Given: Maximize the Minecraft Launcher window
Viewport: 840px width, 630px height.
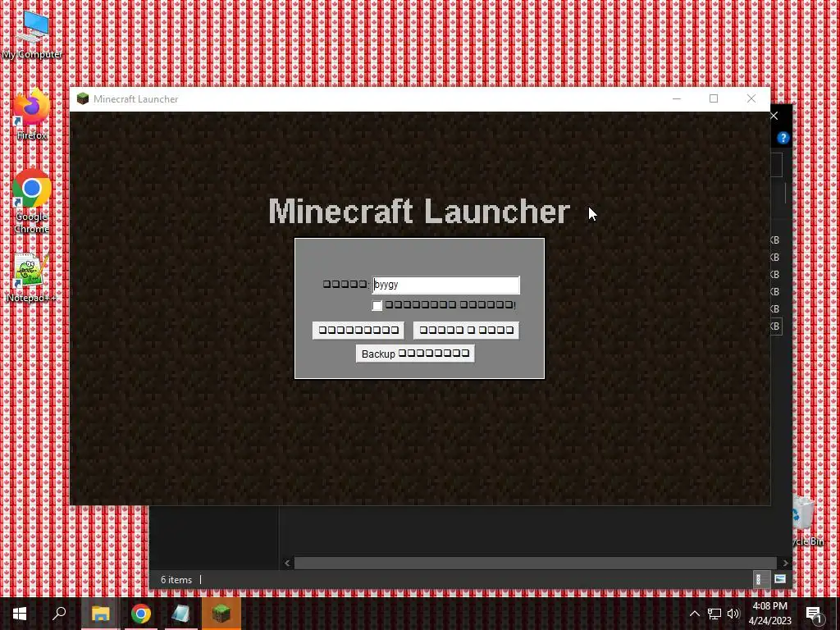Looking at the screenshot, I should coord(714,98).
